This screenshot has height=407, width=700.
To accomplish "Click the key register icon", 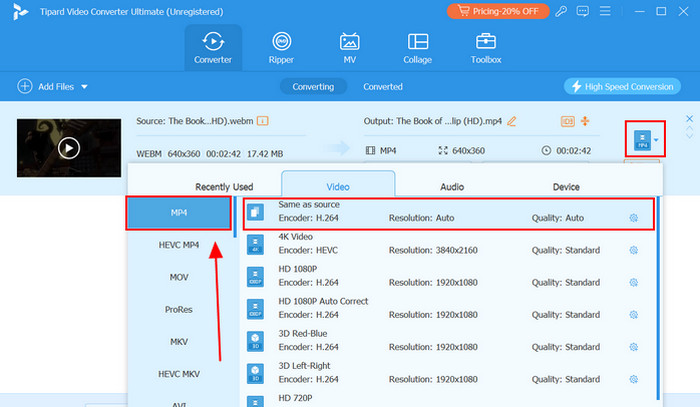I will click(x=561, y=11).
